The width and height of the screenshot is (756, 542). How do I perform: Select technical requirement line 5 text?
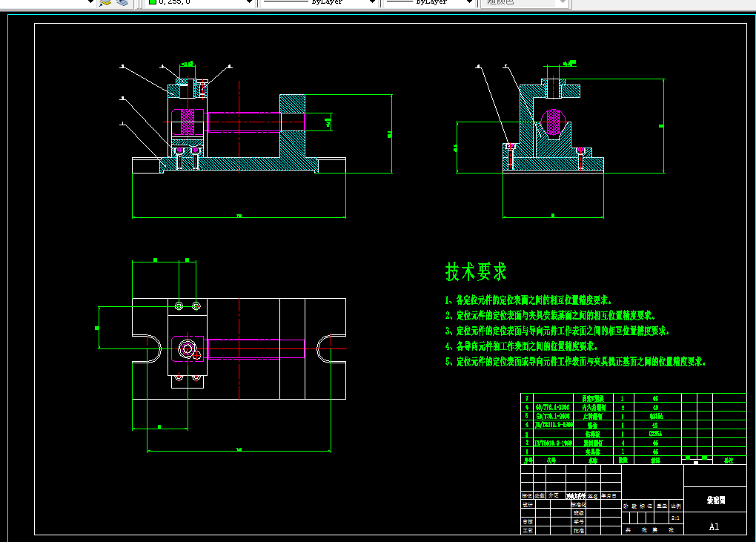[575, 362]
